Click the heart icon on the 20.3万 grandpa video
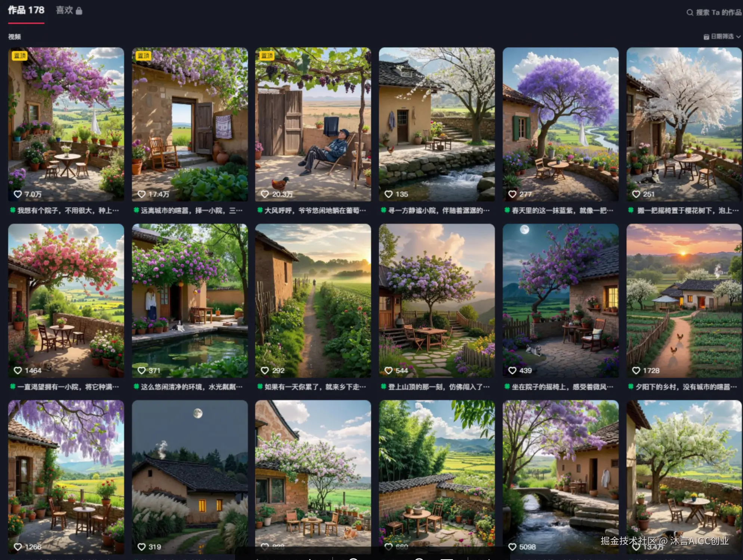 [265, 194]
